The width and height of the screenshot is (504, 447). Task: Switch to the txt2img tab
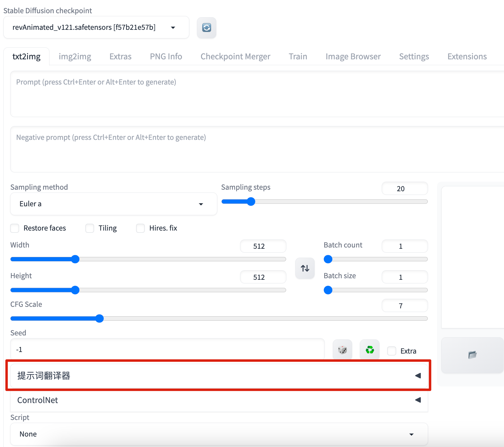coord(26,57)
